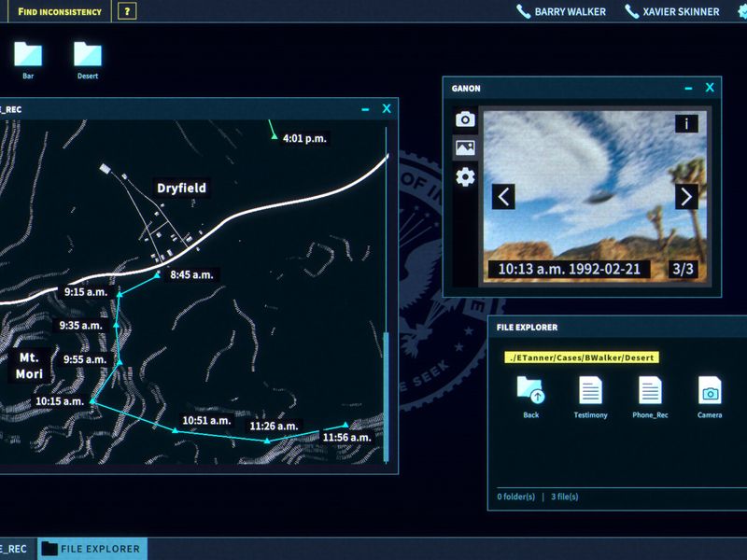747x560 pixels.
Task: Go to next photo in Ganon viewer
Action: pos(686,197)
